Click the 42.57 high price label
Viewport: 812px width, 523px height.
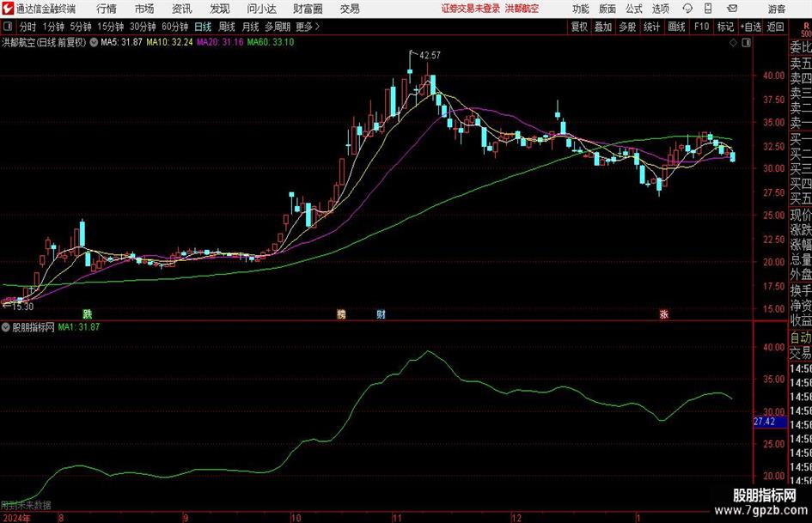(430, 56)
